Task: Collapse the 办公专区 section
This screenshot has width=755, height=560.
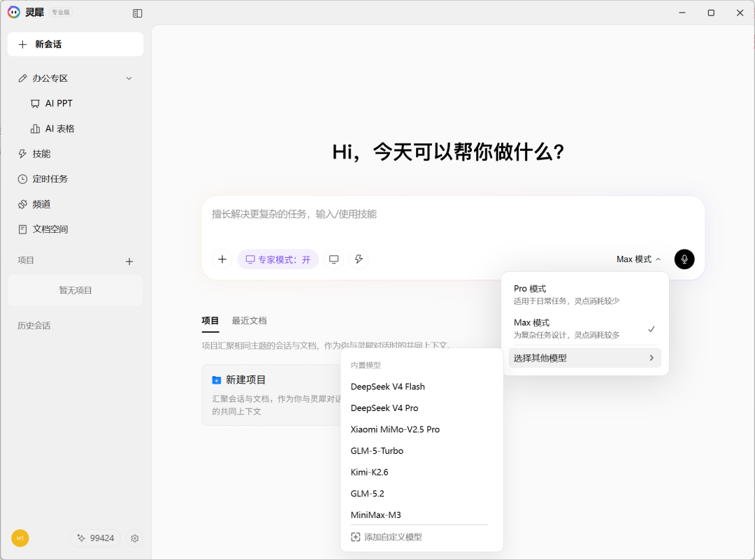Action: [129, 78]
